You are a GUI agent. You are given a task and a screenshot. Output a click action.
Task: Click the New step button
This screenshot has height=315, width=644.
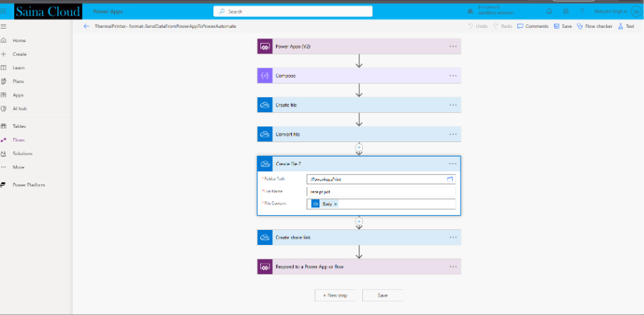click(x=334, y=295)
